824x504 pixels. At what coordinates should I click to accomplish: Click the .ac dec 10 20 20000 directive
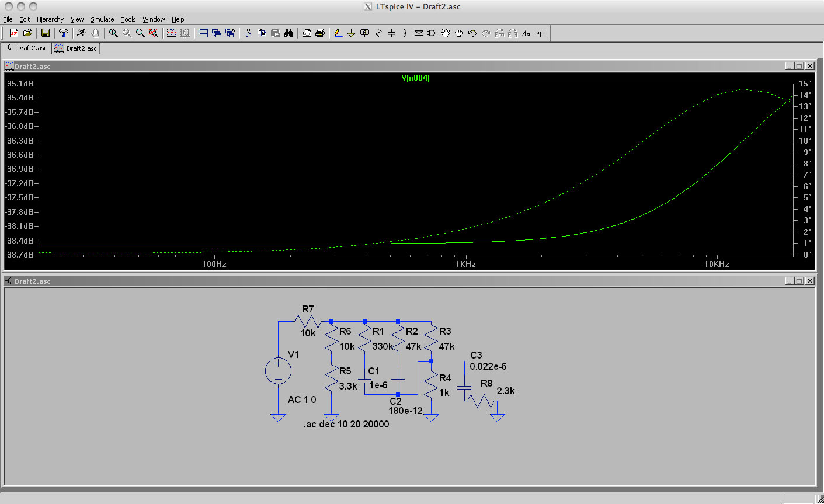(346, 424)
